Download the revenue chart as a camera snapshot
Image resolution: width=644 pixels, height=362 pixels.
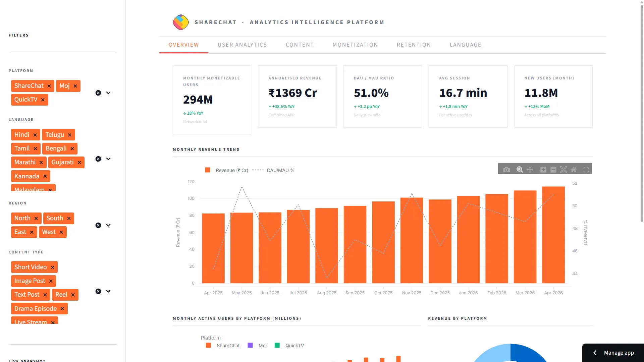coord(506,170)
